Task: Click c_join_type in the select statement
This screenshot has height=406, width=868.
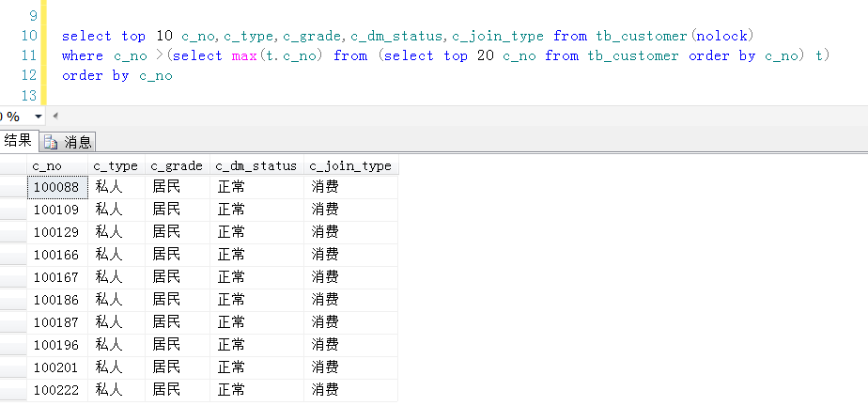Action: [x=498, y=37]
